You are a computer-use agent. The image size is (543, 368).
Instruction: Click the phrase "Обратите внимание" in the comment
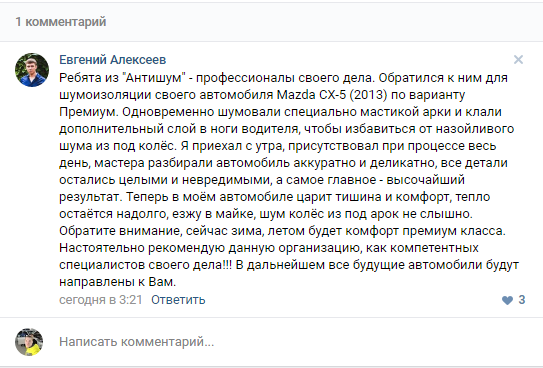(x=121, y=231)
